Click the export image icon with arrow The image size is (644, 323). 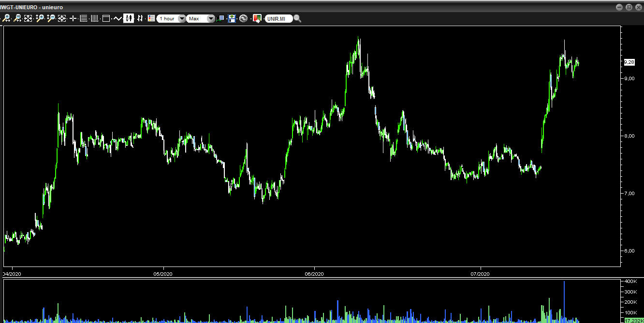pyautogui.click(x=257, y=18)
